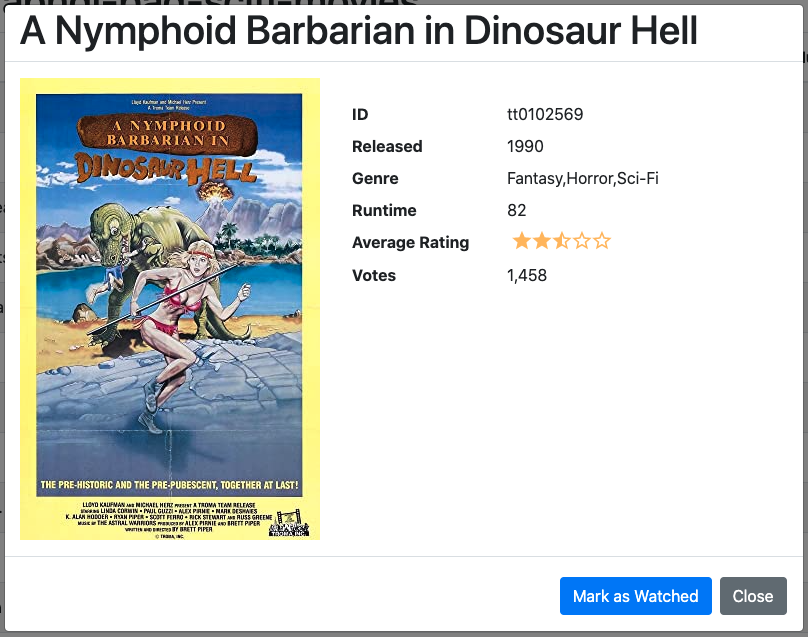Click the fifth empty rating star
The width and height of the screenshot is (808, 637).
pyautogui.click(x=601, y=241)
